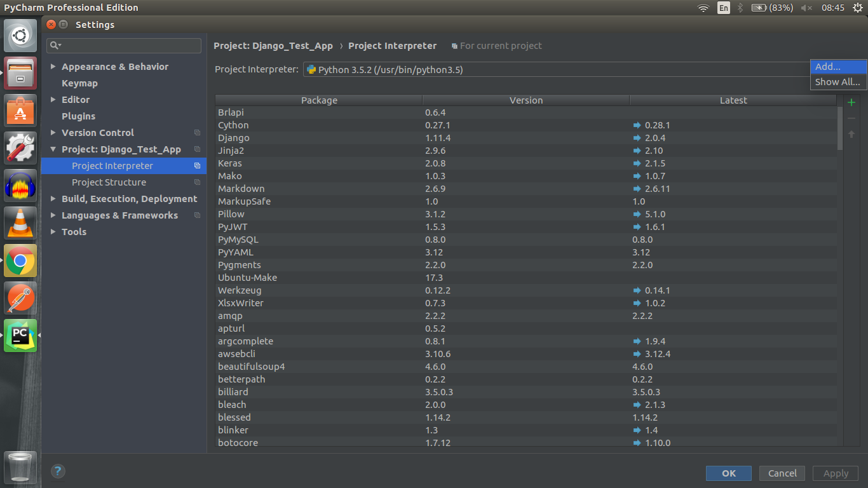Expand the Tools settings node
Screen dimensions: 868x488
pos(53,232)
